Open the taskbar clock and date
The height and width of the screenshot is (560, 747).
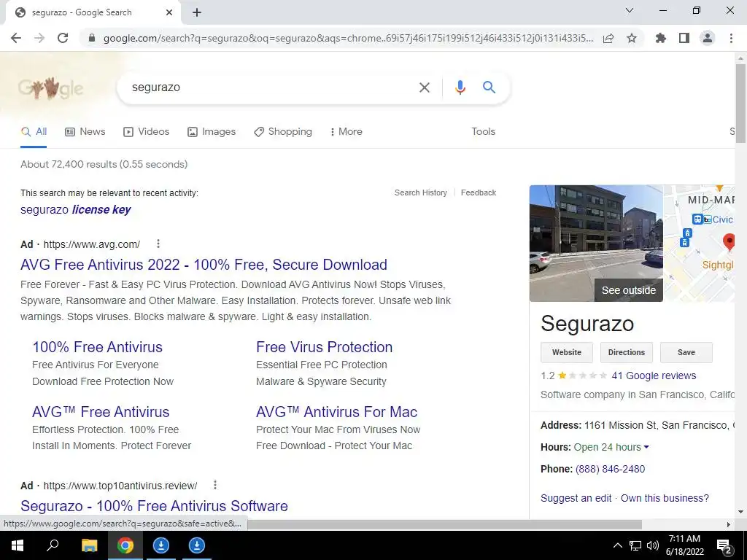[684, 545]
